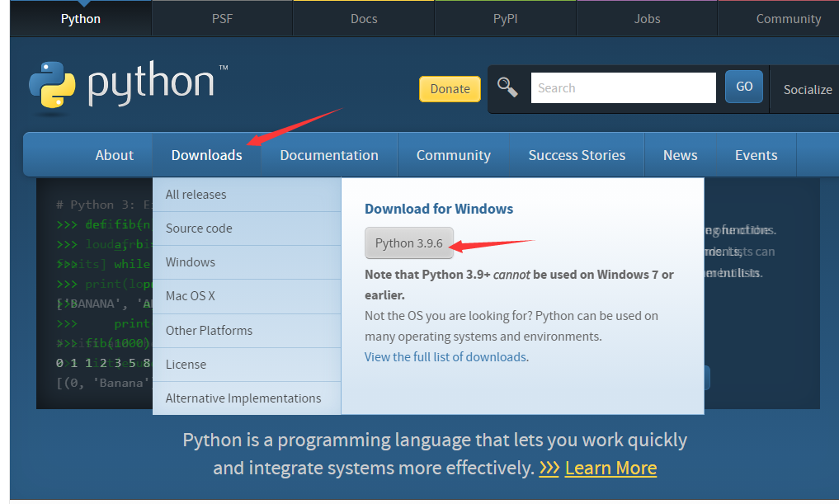Focus the Search input field
Image resolution: width=839 pixels, height=504 pixels.
pyautogui.click(x=624, y=87)
